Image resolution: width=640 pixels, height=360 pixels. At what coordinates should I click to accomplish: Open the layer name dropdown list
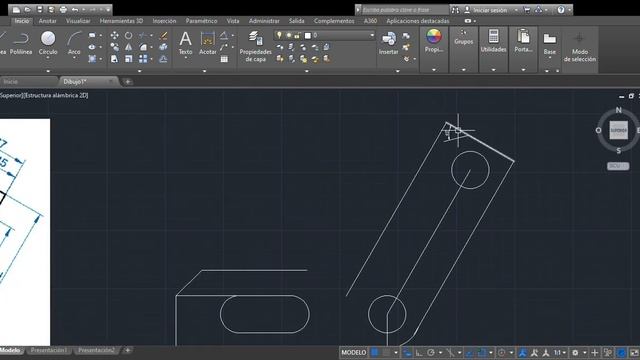[x=372, y=36]
